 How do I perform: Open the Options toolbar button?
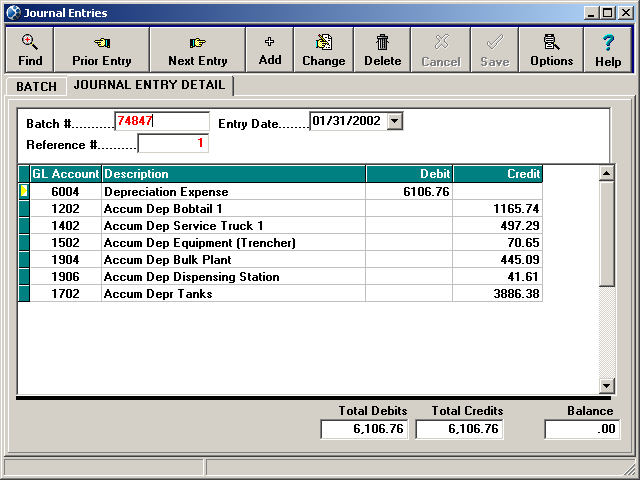(551, 49)
